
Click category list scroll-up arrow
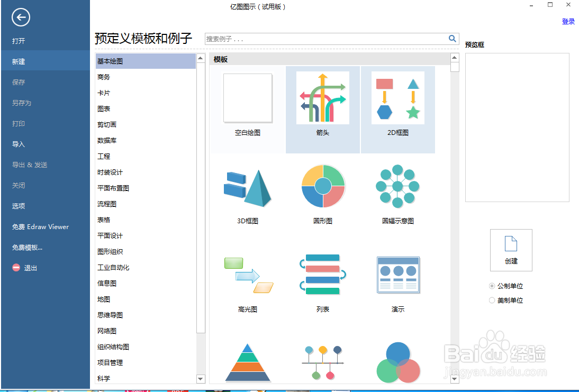pos(201,58)
